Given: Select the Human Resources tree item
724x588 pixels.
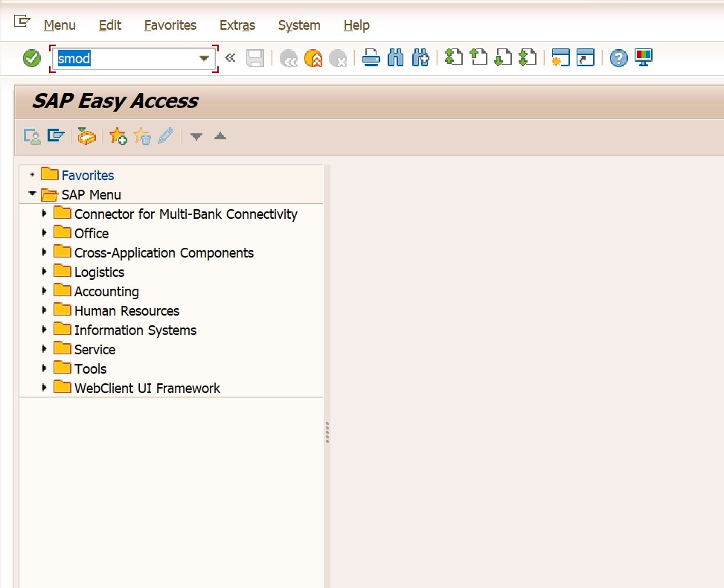Looking at the screenshot, I should [126, 311].
